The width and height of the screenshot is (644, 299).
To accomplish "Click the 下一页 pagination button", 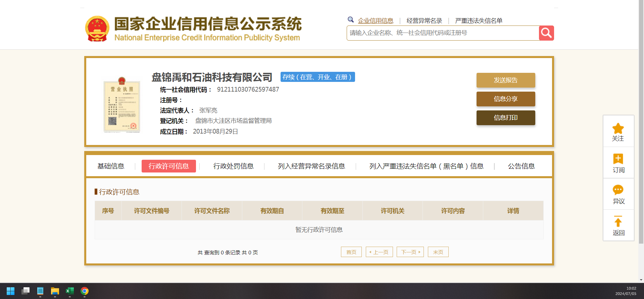I will pyautogui.click(x=410, y=252).
